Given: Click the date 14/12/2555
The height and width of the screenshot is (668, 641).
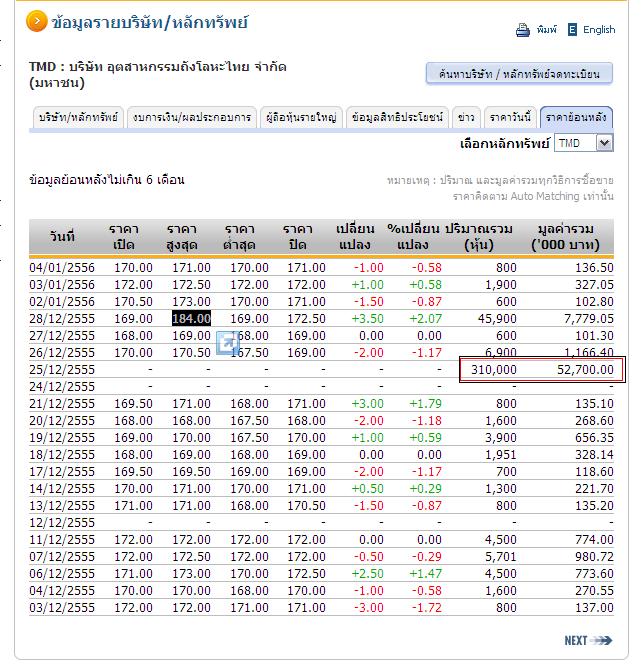Looking at the screenshot, I should pyautogui.click(x=62, y=489).
